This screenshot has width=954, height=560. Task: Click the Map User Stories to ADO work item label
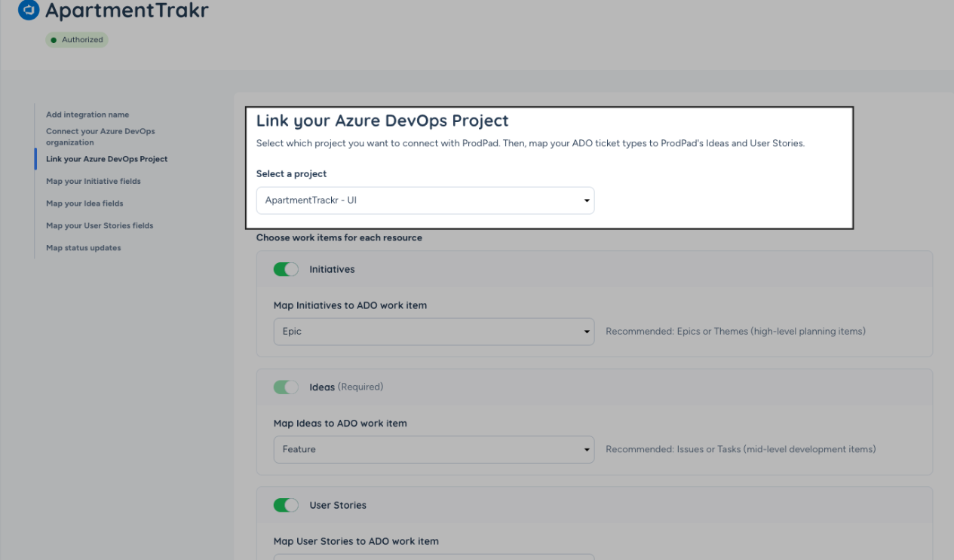pyautogui.click(x=356, y=541)
